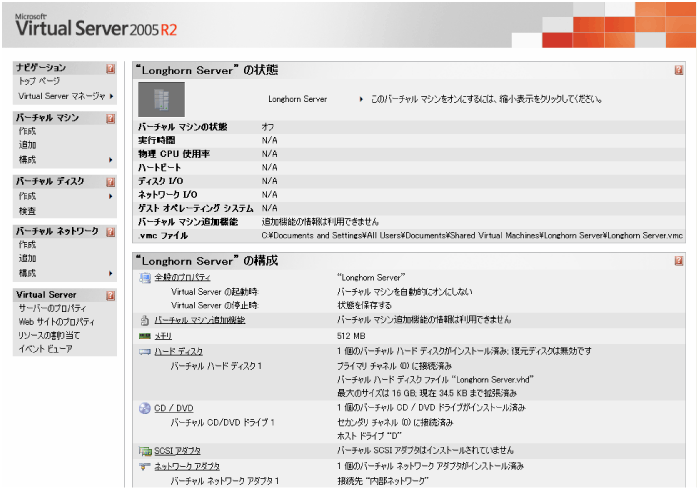Viewport: 700px width, 490px height.
Task: Click the 512 MB memory value
Action: (351, 336)
